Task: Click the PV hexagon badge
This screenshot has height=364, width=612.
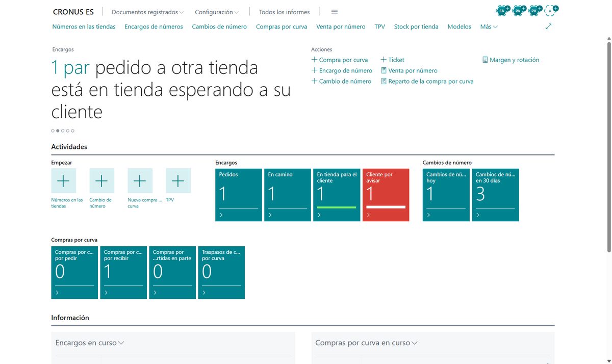Action: (533, 10)
